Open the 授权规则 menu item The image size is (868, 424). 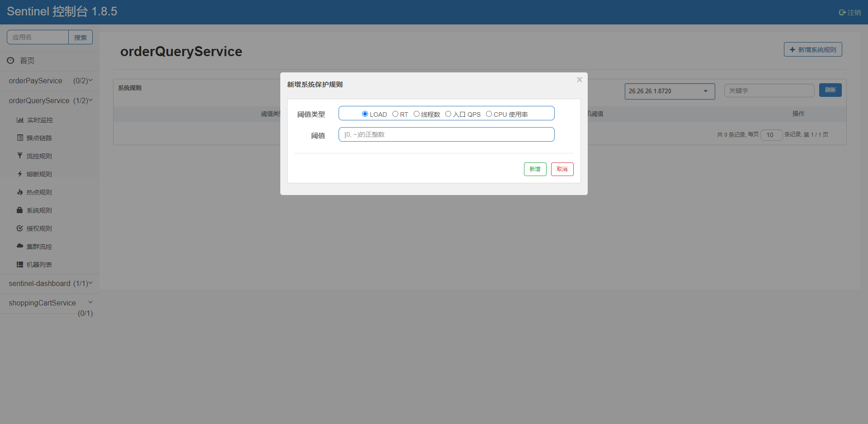(39, 229)
